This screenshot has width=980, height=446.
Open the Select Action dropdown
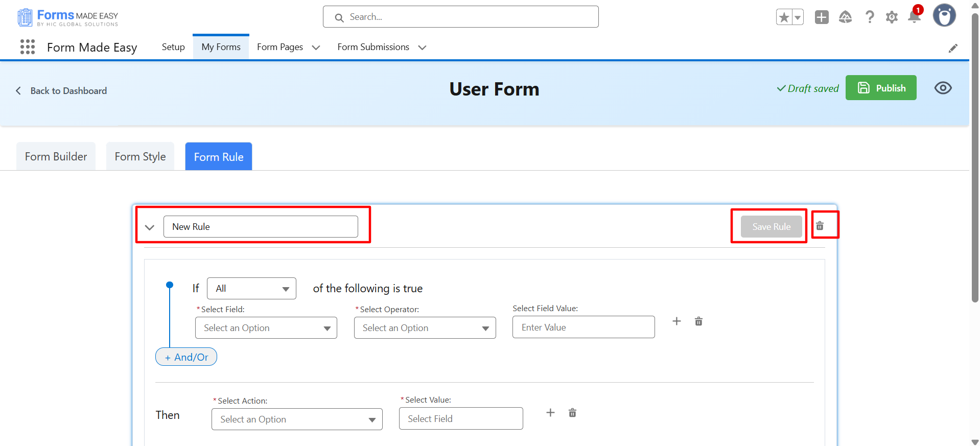click(297, 419)
